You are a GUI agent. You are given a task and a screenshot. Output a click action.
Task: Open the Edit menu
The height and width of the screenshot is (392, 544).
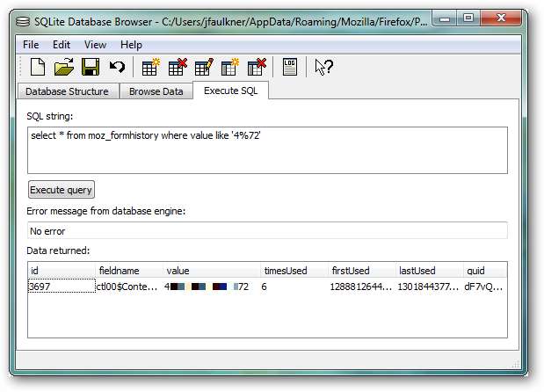click(x=62, y=44)
